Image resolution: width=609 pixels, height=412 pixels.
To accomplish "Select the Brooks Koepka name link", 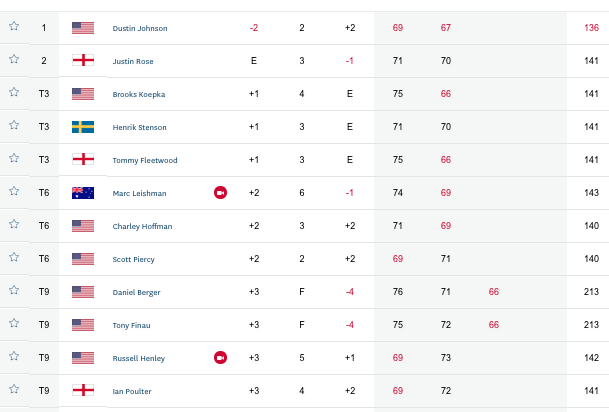I will [x=139, y=94].
